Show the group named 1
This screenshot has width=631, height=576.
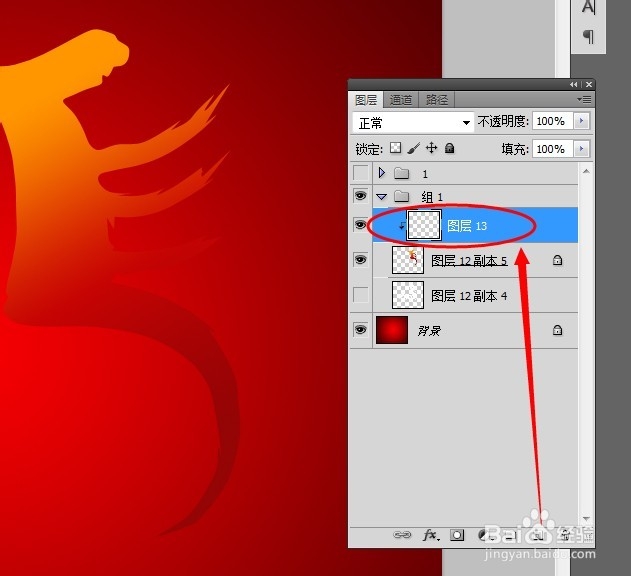tap(361, 173)
